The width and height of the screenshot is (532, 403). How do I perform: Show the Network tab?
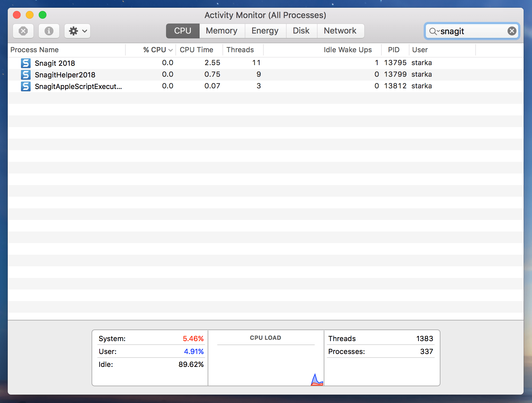pos(340,31)
